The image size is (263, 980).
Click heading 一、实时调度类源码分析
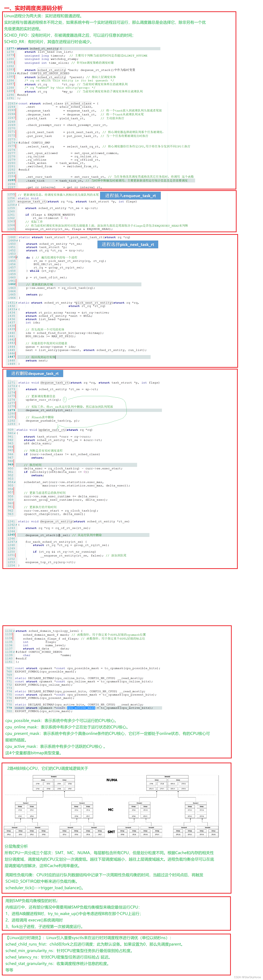(x=33, y=8)
